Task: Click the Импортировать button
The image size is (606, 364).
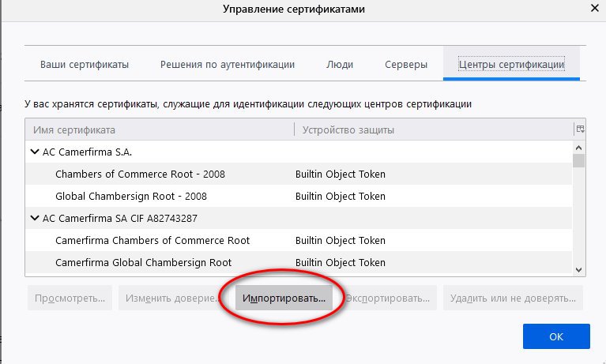Action: tap(284, 299)
